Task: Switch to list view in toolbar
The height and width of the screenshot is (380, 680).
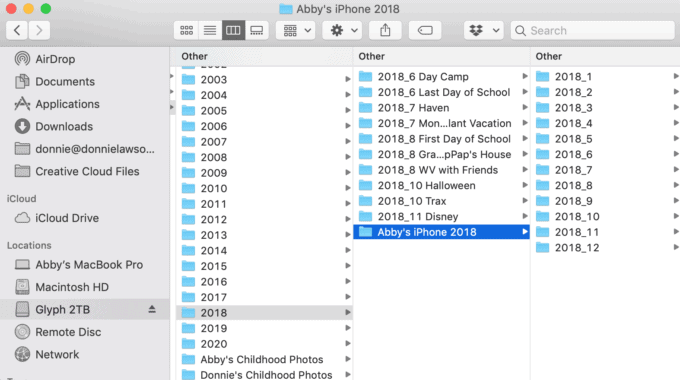Action: [210, 30]
